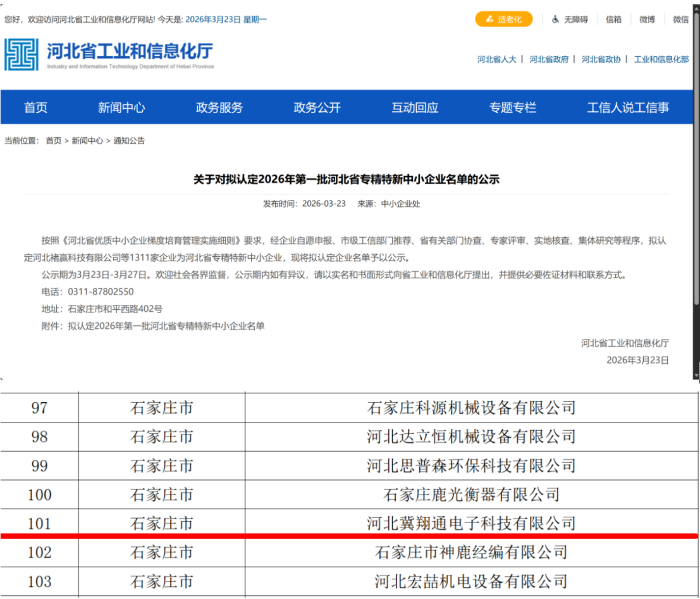This screenshot has height=599, width=700.
Task: Click the 河北冀翔通电子科技有限公司 table row
Action: (x=471, y=523)
